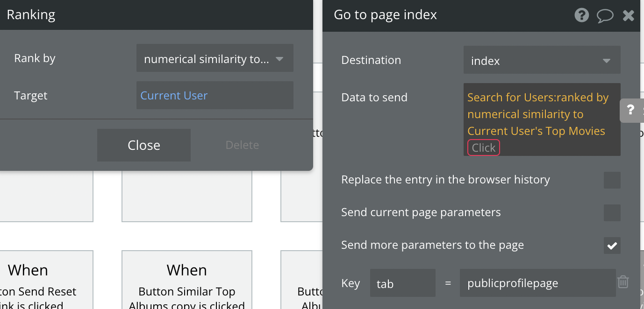Open the help question mark icon
The image size is (644, 309).
click(x=581, y=15)
